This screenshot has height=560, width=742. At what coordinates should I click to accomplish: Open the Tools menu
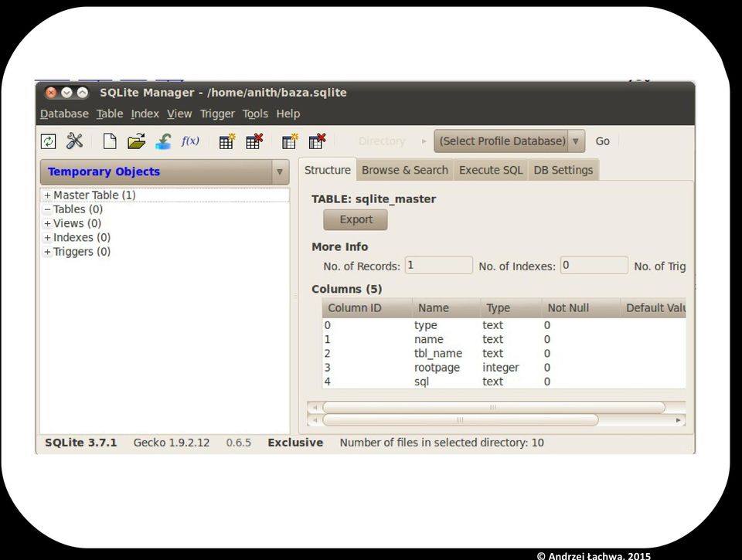tap(255, 114)
